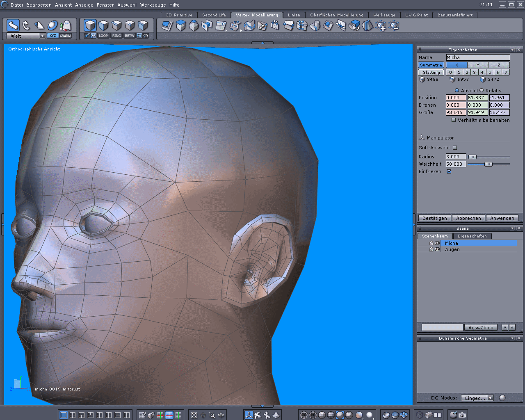Toggle visibility of the Augen object
Image resolution: width=525 pixels, height=420 pixels.
point(437,249)
